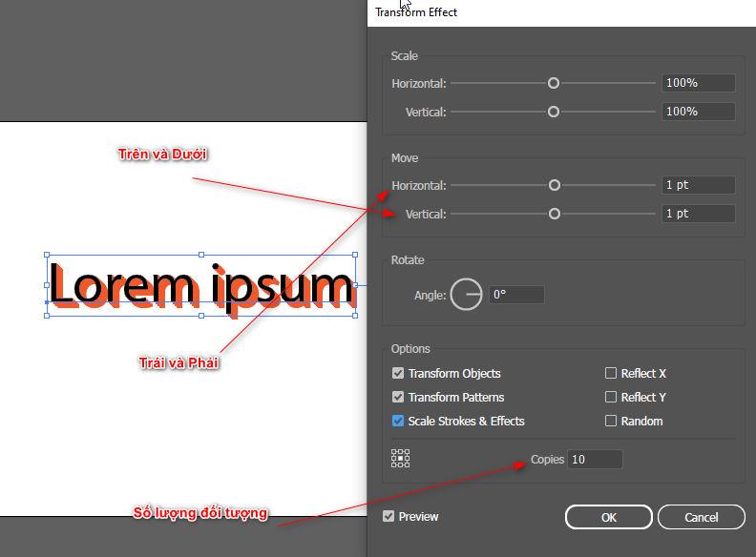
Task: Click the Rotate angle dial
Action: pyautogui.click(x=466, y=295)
